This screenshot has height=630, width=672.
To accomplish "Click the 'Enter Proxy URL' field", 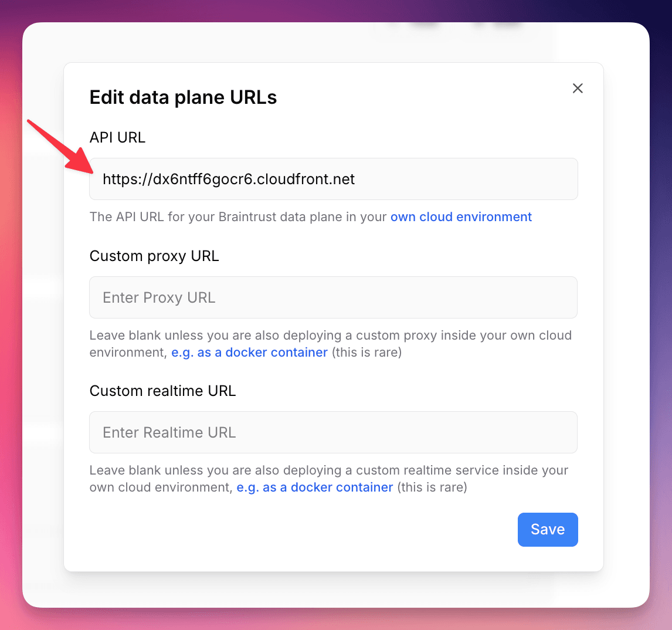I will (x=333, y=297).
